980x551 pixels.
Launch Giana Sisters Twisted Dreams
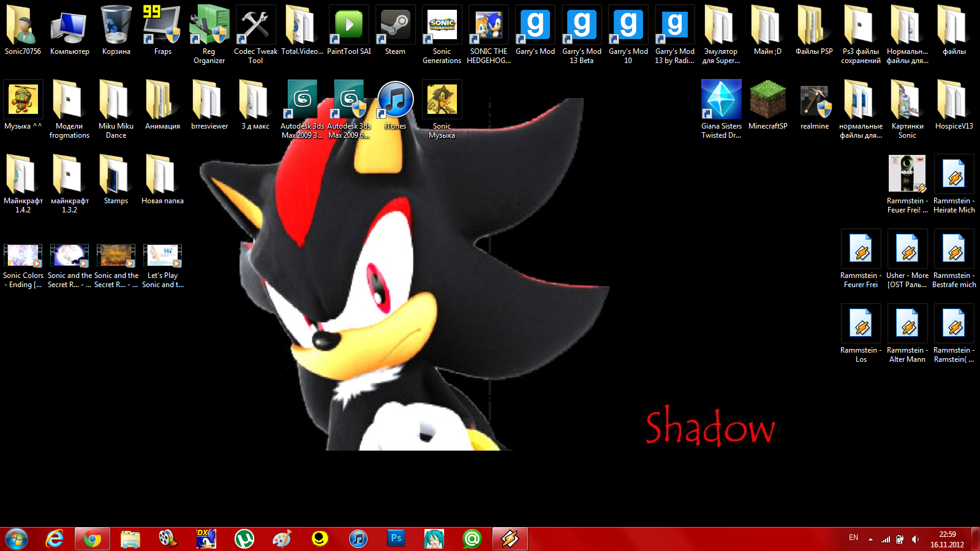[x=721, y=109]
